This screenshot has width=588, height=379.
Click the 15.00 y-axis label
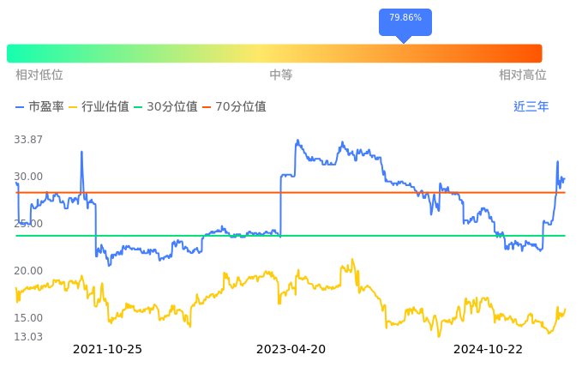28,318
